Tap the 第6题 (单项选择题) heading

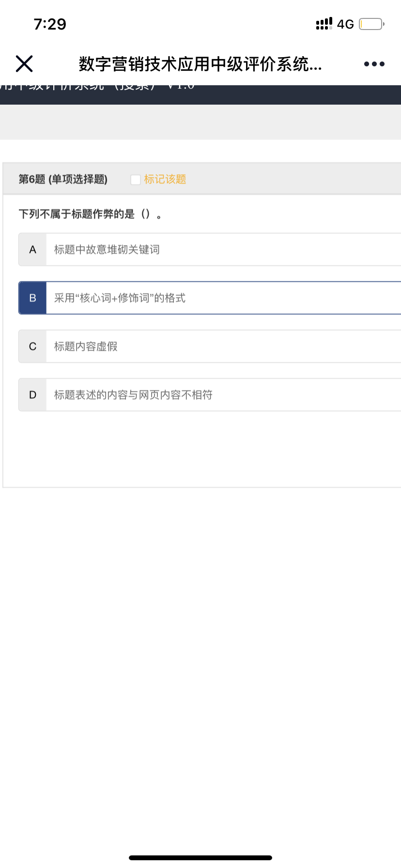tap(63, 179)
